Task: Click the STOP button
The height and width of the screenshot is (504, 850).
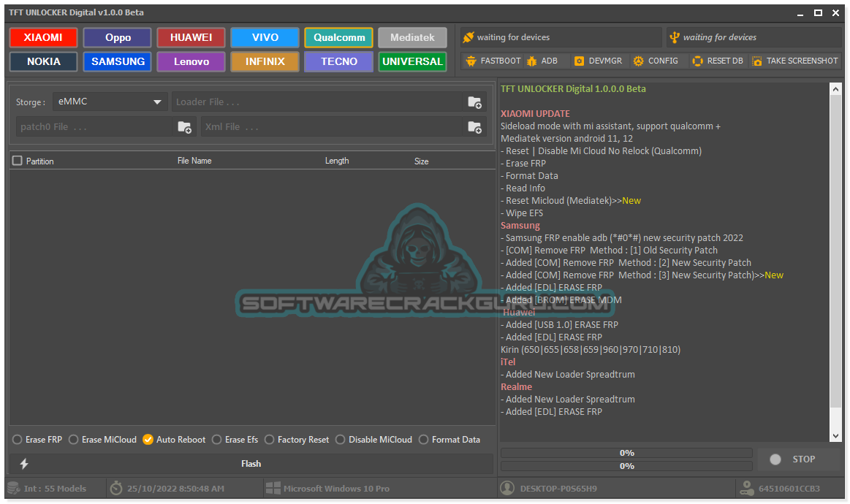Action: coord(799,459)
